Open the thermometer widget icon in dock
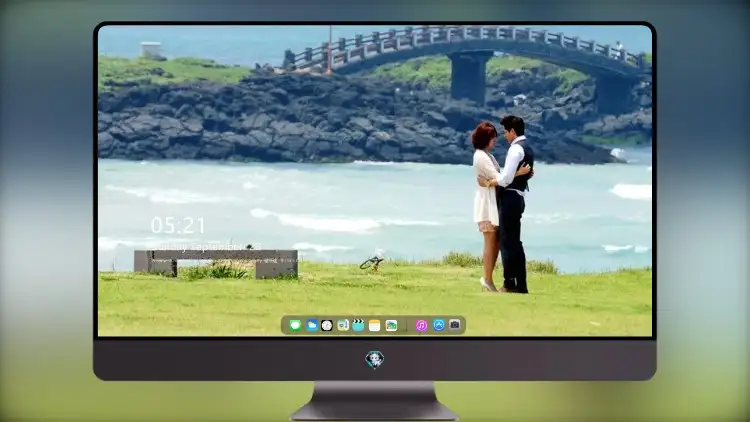This screenshot has height=422, width=750. tap(343, 325)
